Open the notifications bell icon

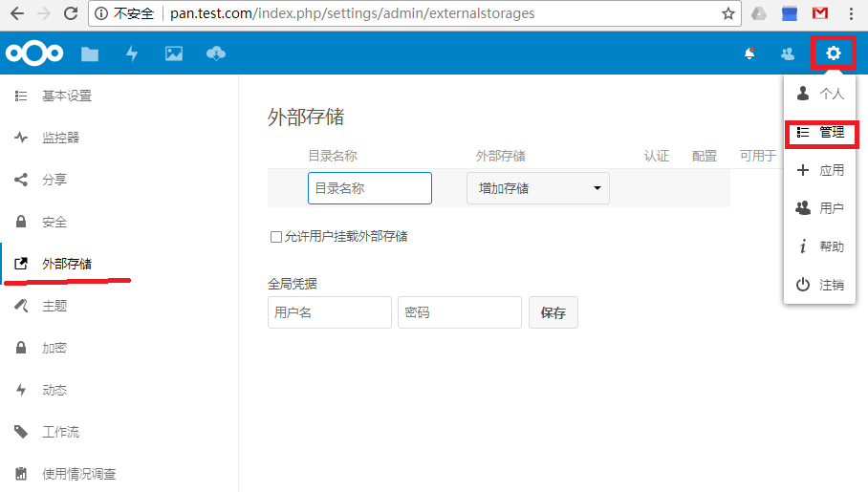pyautogui.click(x=749, y=54)
